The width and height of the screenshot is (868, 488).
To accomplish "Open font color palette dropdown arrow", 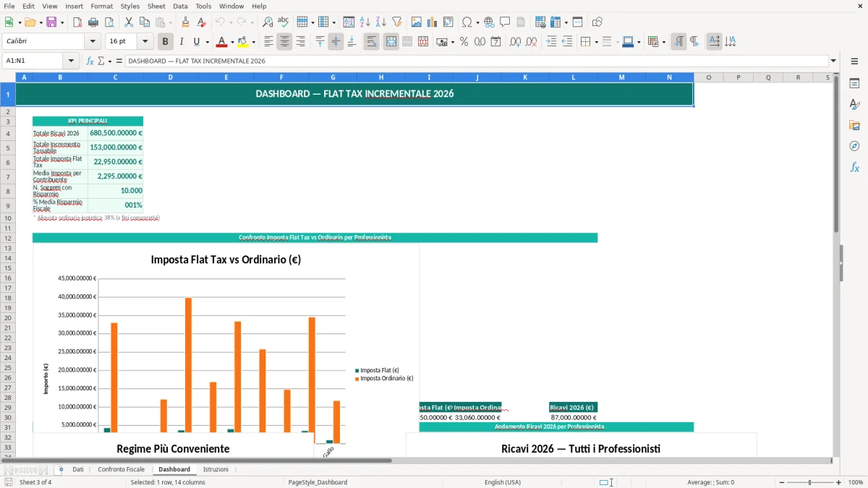I will pos(233,42).
